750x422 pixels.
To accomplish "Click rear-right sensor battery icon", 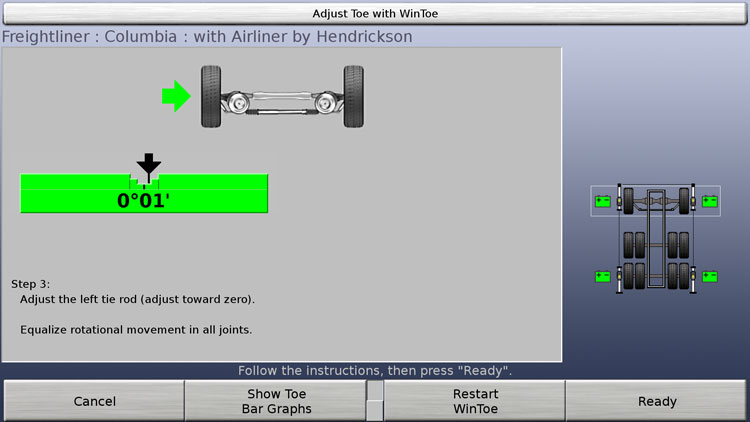I will click(710, 276).
